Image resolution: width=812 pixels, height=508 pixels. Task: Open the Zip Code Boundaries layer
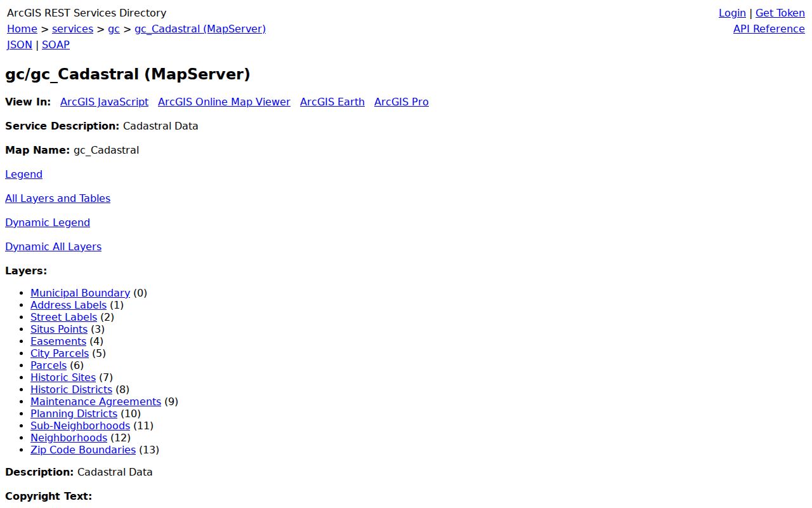click(83, 450)
